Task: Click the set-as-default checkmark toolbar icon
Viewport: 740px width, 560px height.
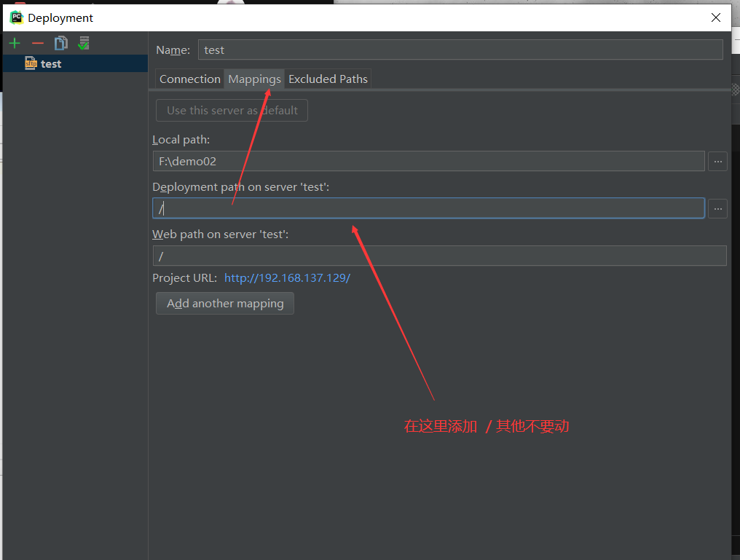Action: [x=83, y=43]
